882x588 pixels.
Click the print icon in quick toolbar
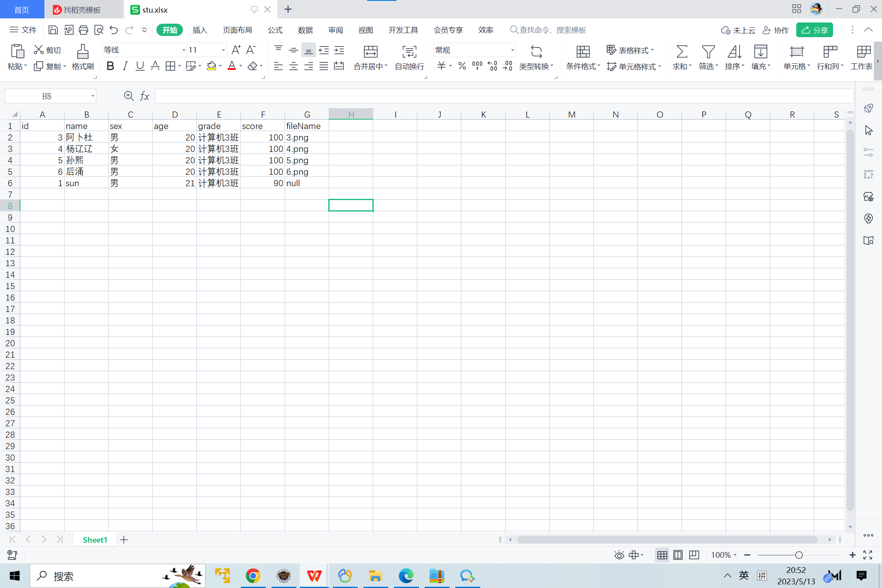pyautogui.click(x=83, y=30)
